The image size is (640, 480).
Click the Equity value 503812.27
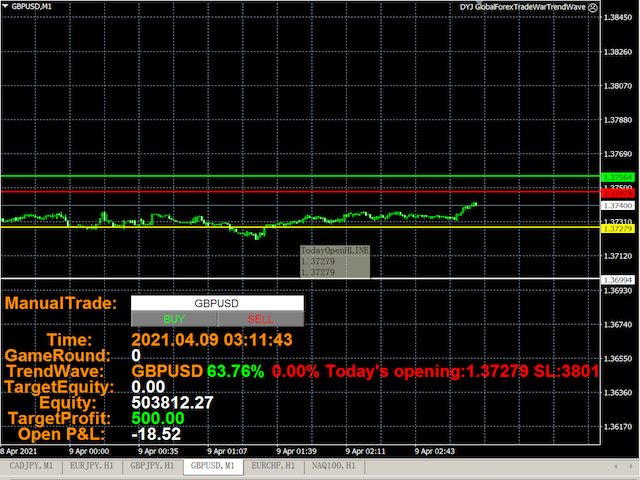[x=172, y=402]
